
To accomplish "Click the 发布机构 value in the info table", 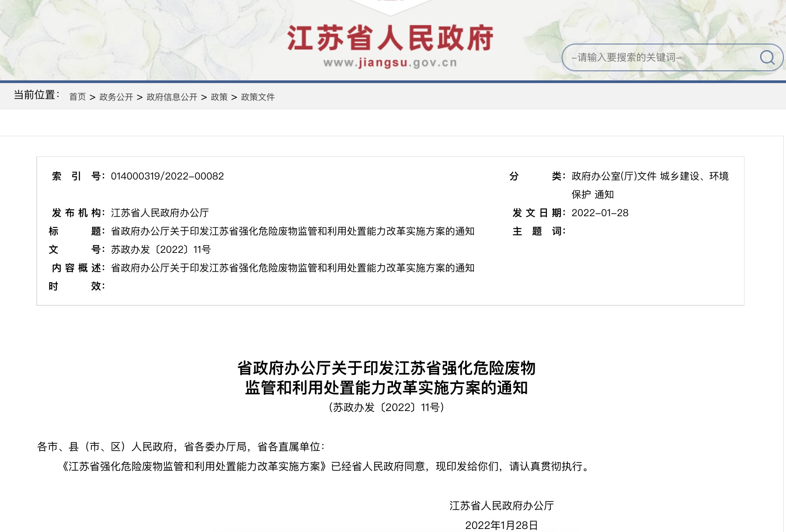I will point(160,213).
